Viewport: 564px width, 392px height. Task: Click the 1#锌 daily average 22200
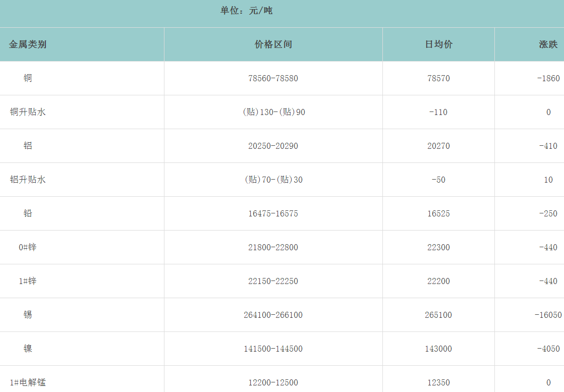click(438, 282)
